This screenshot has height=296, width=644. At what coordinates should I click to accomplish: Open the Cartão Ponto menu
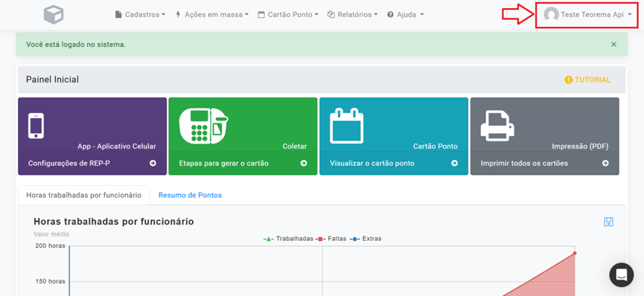[288, 14]
